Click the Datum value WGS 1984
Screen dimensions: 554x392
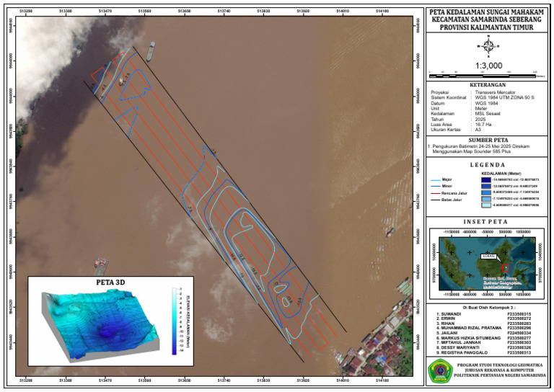tap(486, 103)
